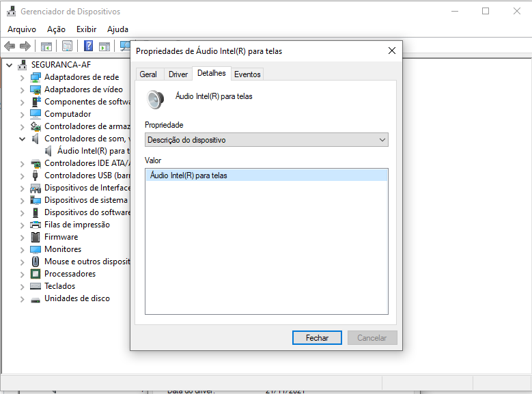Screen dimensions: 532x394
Task: Expand the Teclados node
Action: pyautogui.click(x=22, y=286)
